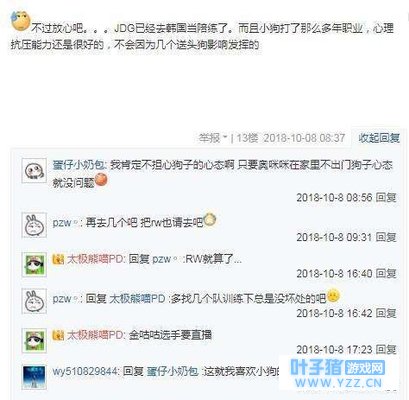Viewport: 409px width, 400px height.
Task: Collapse replies with 收起回复
Action: (379, 138)
